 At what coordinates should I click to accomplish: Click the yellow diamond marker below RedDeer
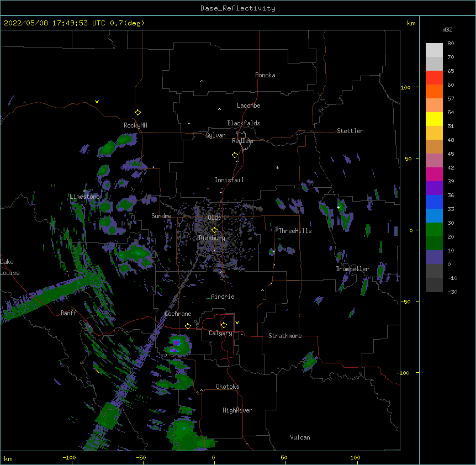pos(235,155)
